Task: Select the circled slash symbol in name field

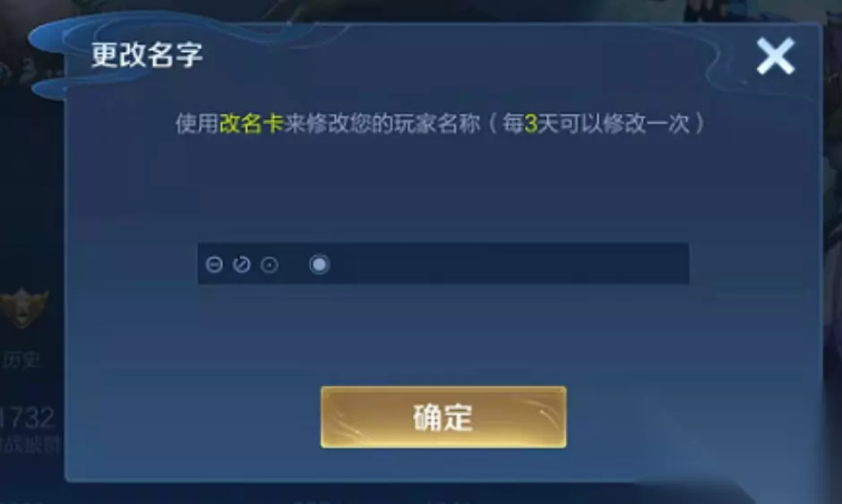Action: pyautogui.click(x=242, y=265)
